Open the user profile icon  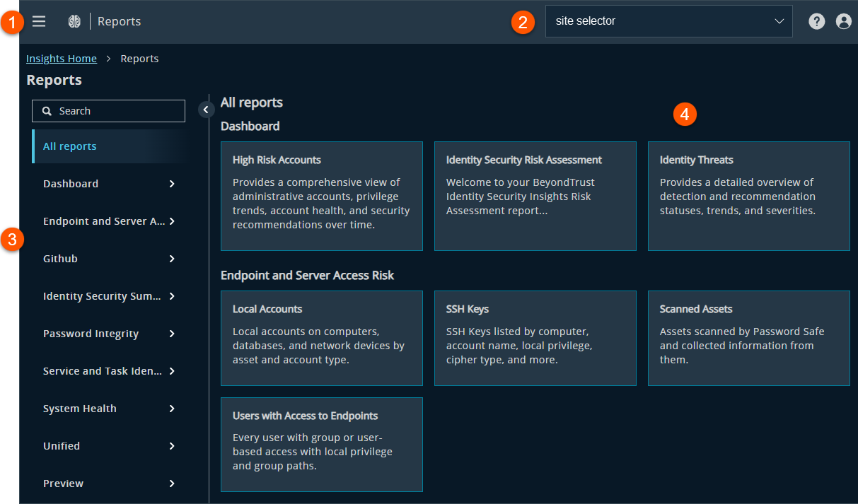point(843,21)
